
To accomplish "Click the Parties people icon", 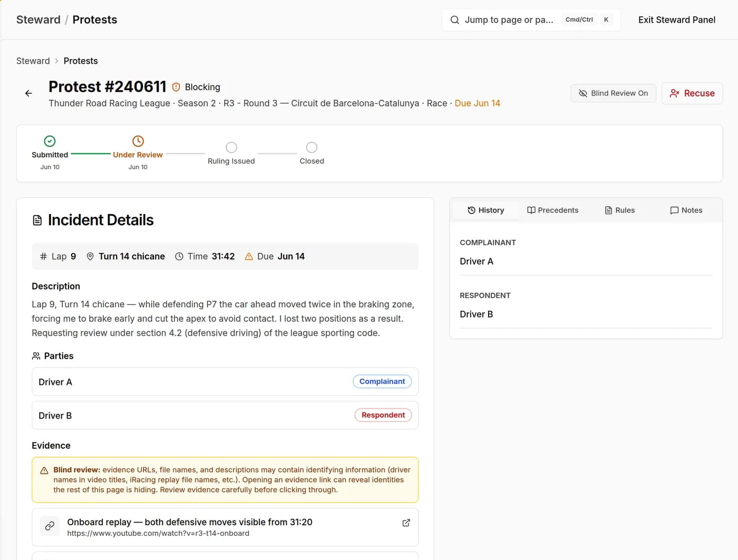I will click(36, 356).
